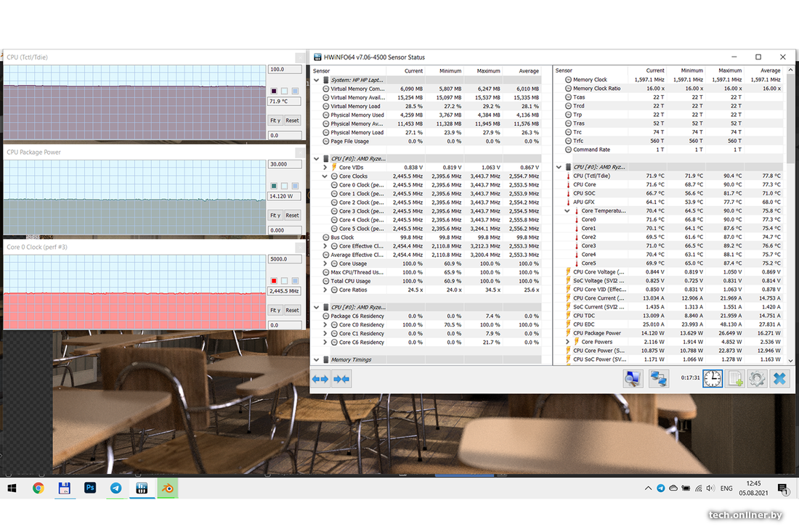The image size is (799, 532).
Task: Click Fit y on CPU (Tctl/Tdie) graph
Action: 275,120
